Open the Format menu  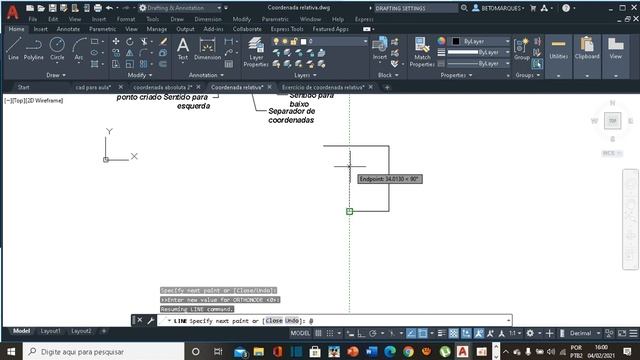(x=126, y=19)
